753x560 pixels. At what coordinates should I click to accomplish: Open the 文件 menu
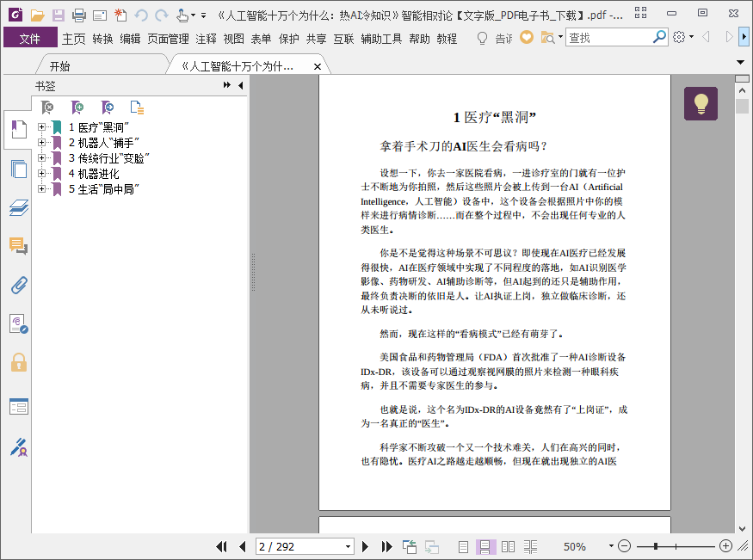pos(30,38)
